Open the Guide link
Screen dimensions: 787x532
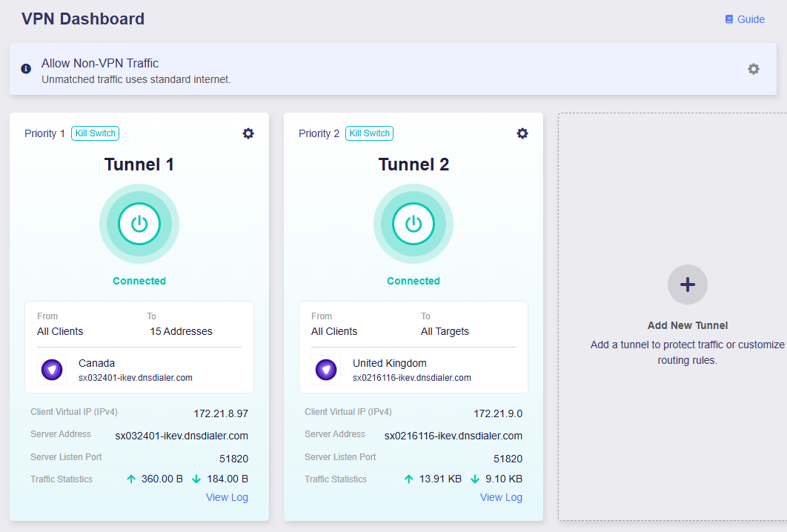(x=751, y=19)
